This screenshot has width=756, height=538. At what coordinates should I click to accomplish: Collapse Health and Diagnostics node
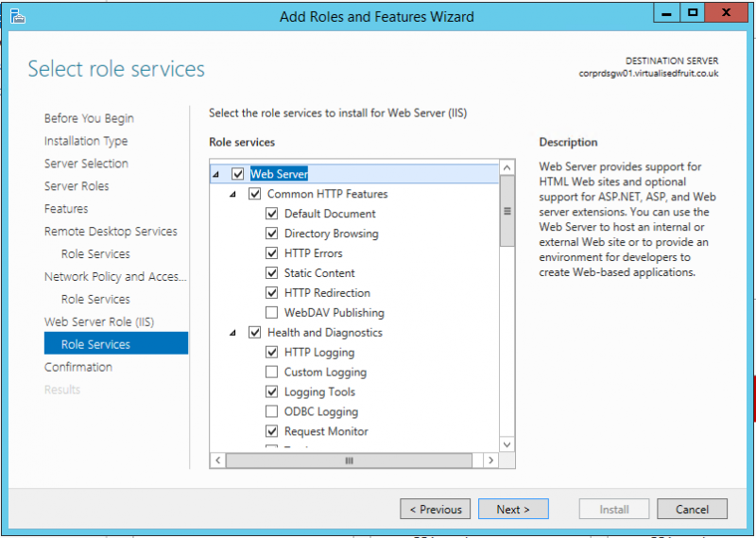point(233,333)
